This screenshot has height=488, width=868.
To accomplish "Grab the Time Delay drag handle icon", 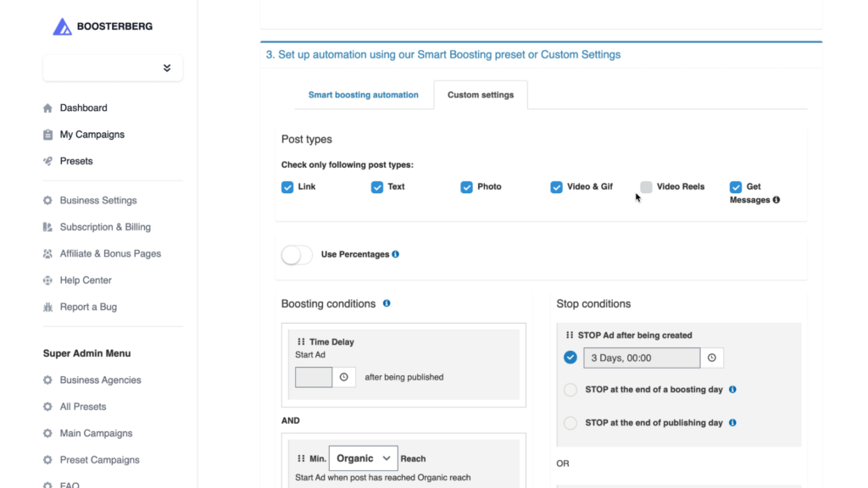I will pos(301,342).
